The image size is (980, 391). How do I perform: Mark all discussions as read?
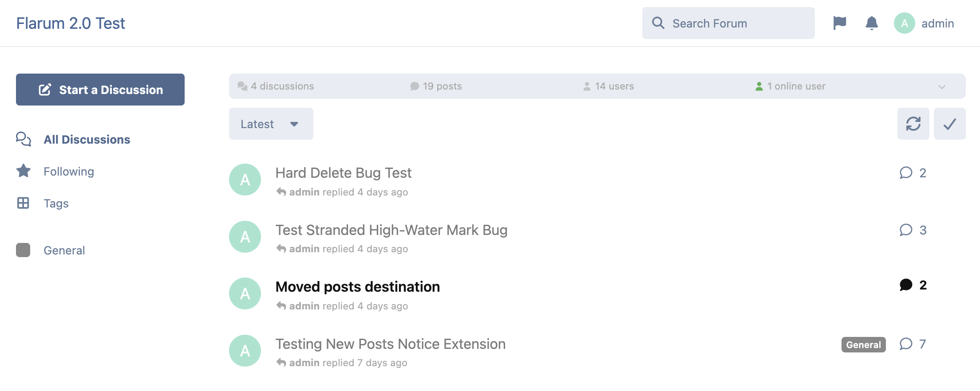click(x=950, y=124)
